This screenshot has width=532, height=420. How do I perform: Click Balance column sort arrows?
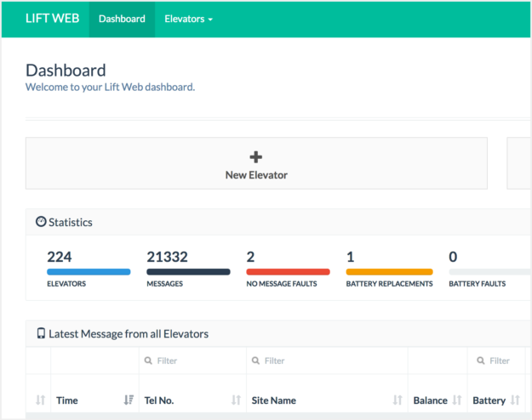[457, 400]
